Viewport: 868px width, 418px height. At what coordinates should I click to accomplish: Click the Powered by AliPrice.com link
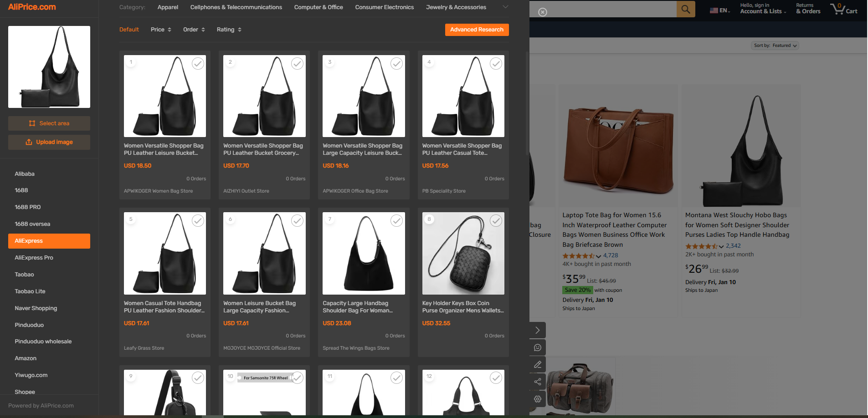click(41, 406)
